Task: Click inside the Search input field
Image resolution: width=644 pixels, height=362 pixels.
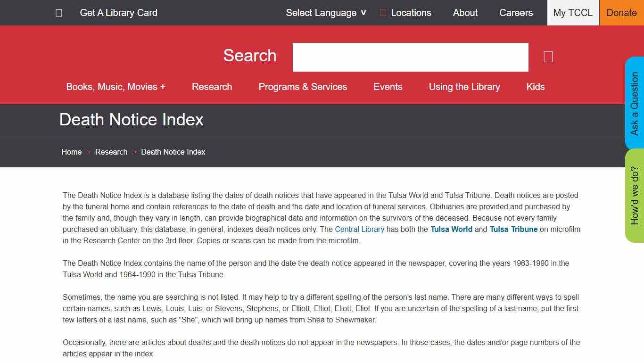Action: point(410,57)
